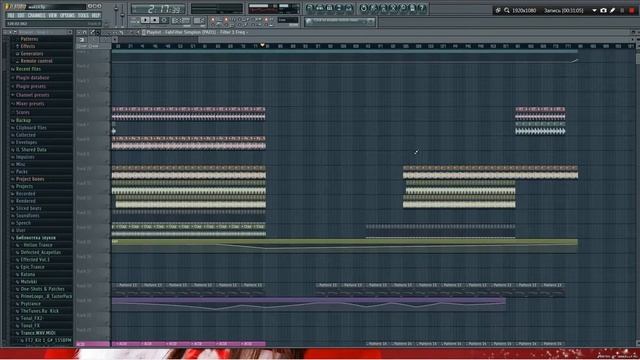640x360 pixels.
Task: Expand the Plugin presets folder
Action: click(x=31, y=86)
